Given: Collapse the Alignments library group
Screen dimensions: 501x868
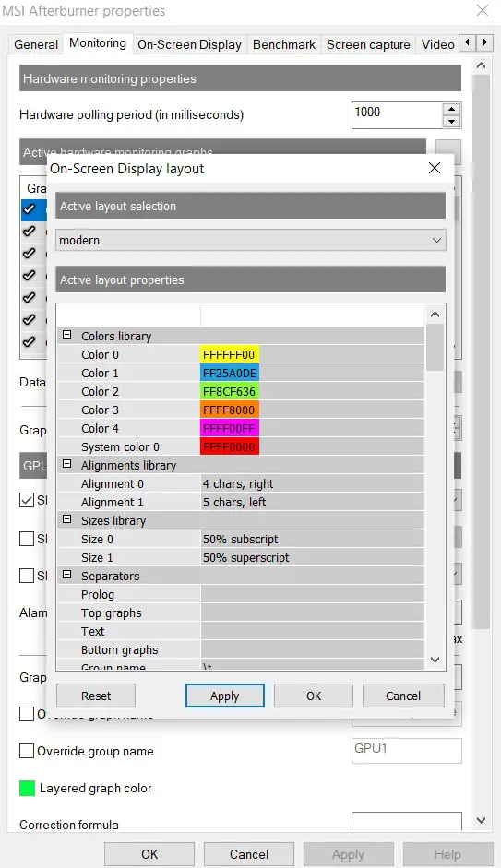Looking at the screenshot, I should click(x=67, y=464).
